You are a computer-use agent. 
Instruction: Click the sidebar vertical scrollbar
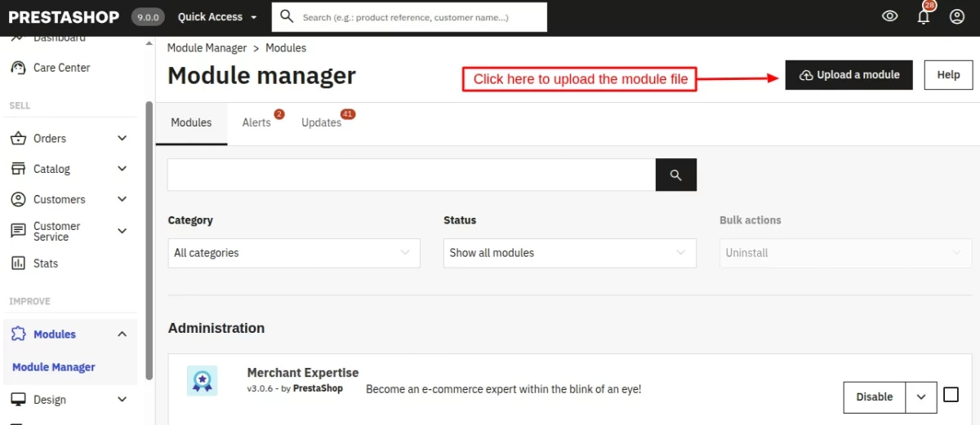pyautogui.click(x=149, y=240)
